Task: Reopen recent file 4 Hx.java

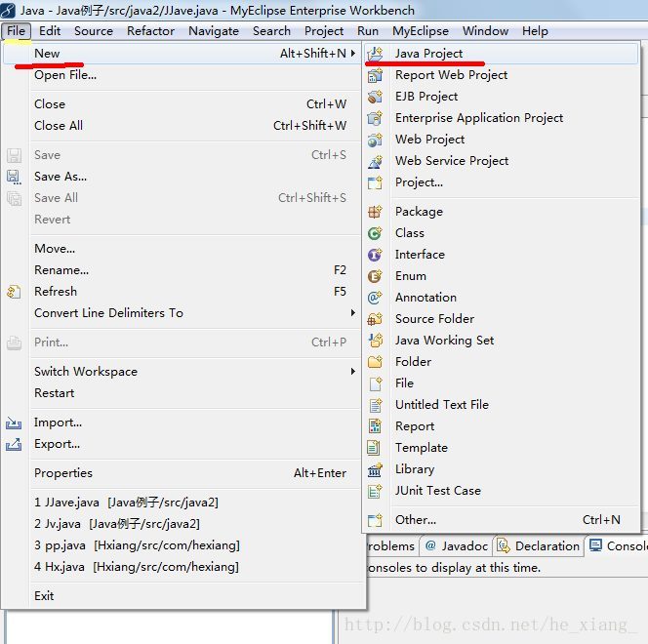Action: [x=182, y=567]
